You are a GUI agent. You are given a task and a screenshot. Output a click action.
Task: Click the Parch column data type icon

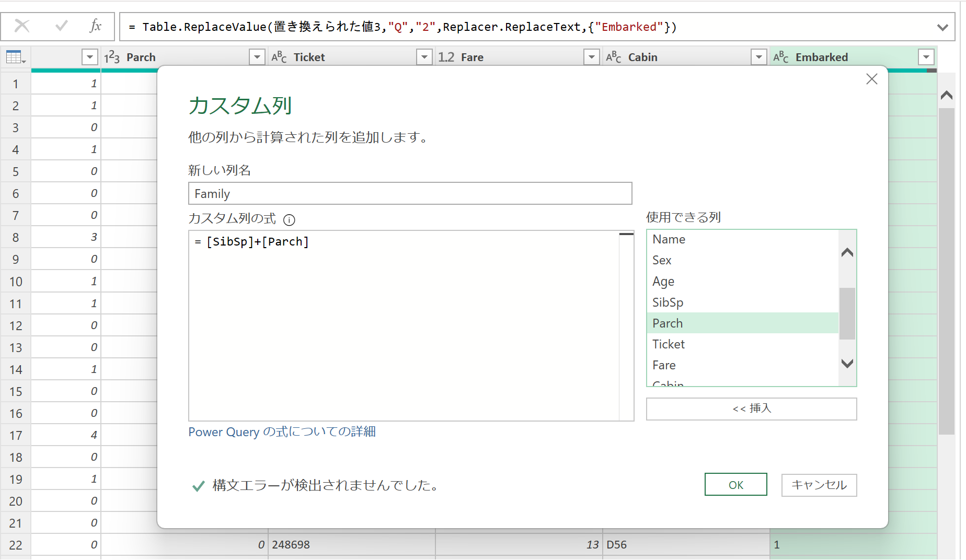pos(112,57)
